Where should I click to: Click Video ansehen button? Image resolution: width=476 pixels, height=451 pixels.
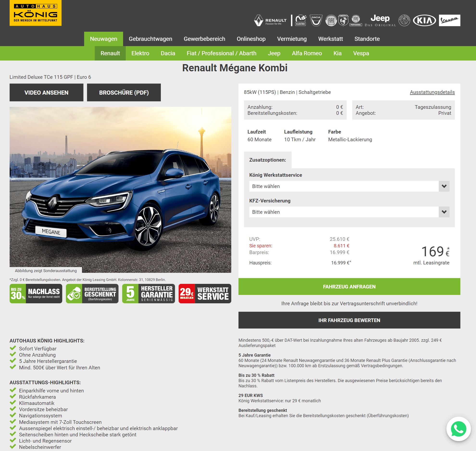coord(46,92)
